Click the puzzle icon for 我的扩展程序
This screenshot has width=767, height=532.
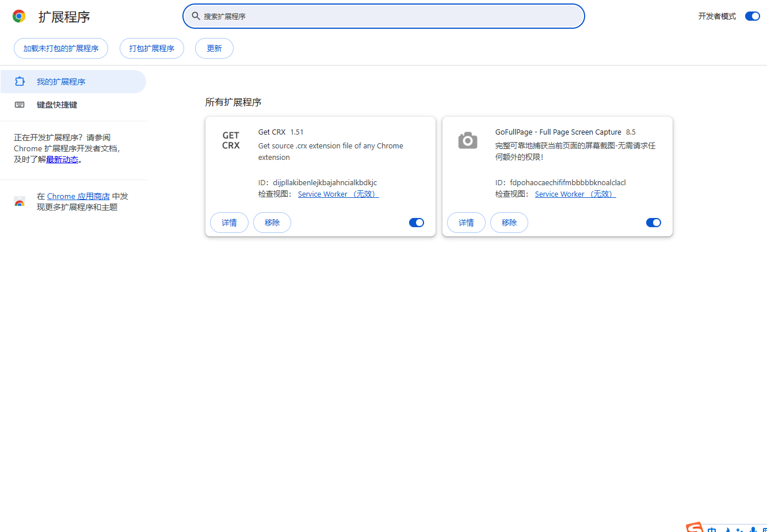(x=20, y=82)
